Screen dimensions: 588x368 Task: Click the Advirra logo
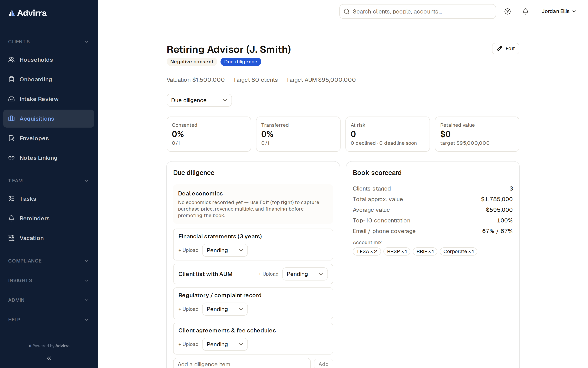pos(27,13)
